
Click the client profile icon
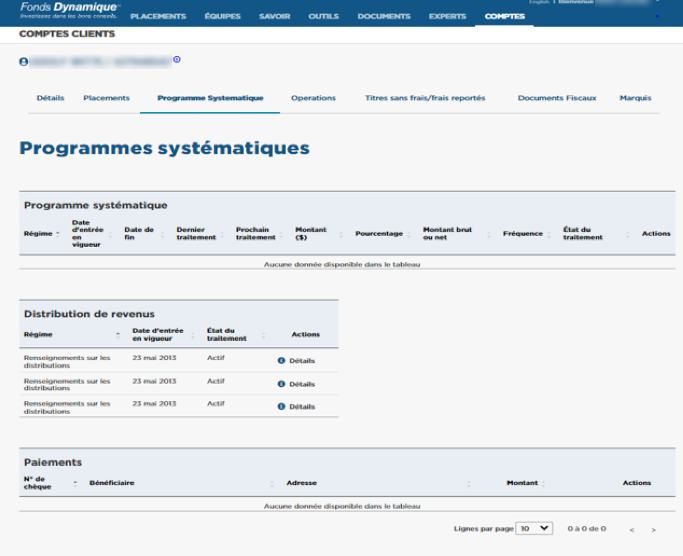tap(23, 61)
